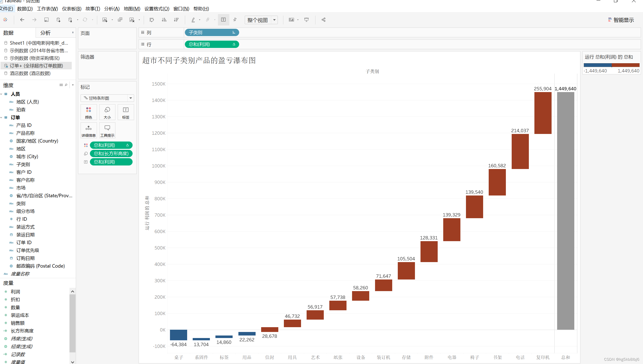This screenshot has height=364, width=643.
Task: Collapse the 人员 folder in dimensions
Action: pyautogui.click(x=1, y=94)
